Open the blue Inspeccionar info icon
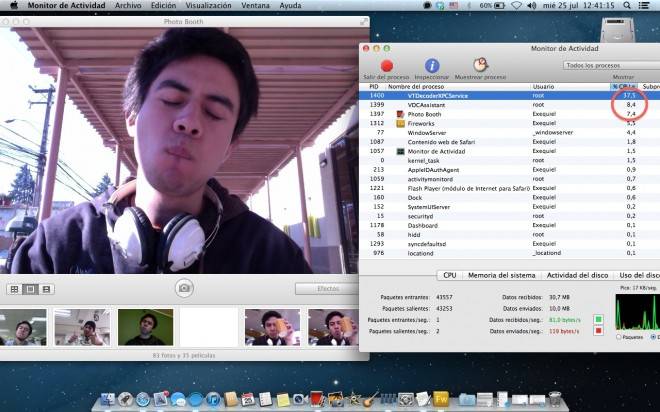Image resolution: width=660 pixels, height=412 pixels. tap(432, 66)
